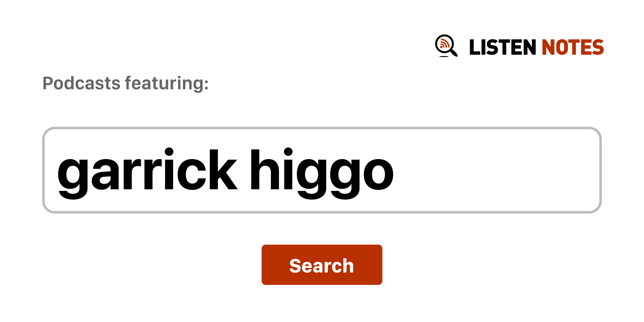Click the white "Search" text on the button
644x322 pixels.
point(322,266)
